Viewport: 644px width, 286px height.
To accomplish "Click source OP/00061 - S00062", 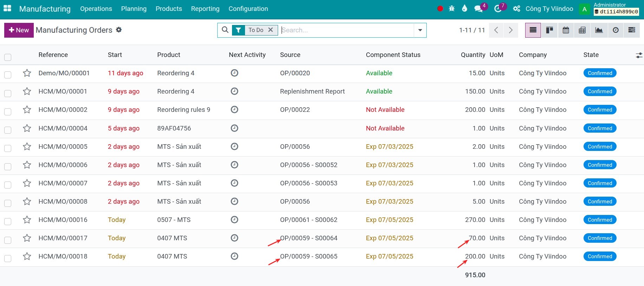I will (x=309, y=220).
